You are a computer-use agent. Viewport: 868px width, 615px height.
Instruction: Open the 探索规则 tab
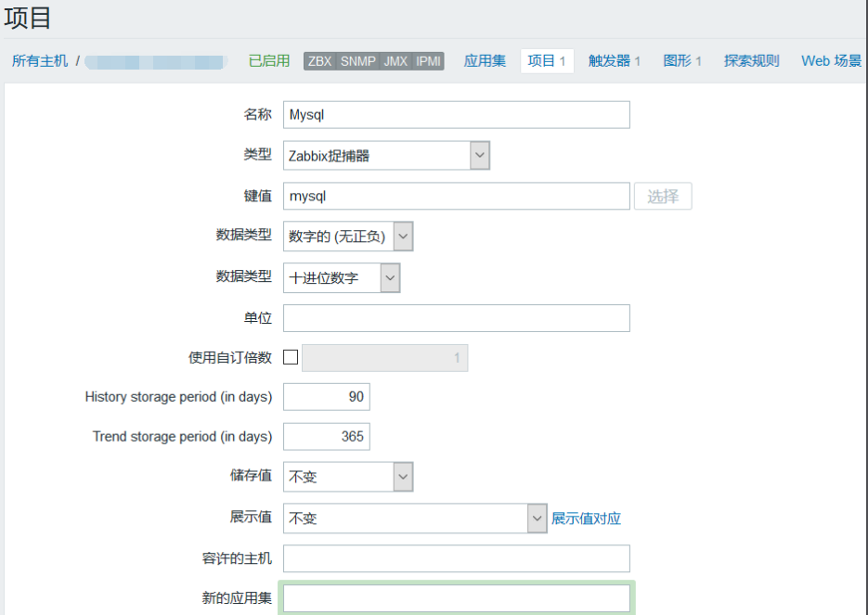(x=750, y=61)
